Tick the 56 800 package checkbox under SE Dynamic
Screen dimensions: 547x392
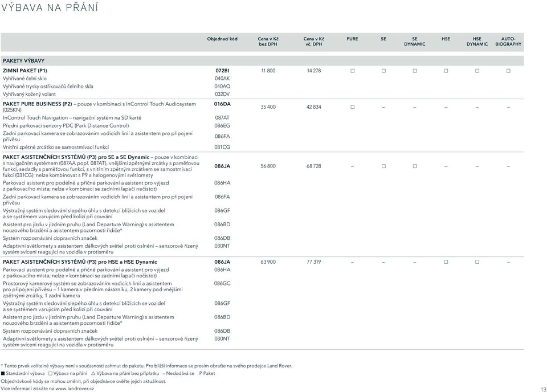click(415, 166)
